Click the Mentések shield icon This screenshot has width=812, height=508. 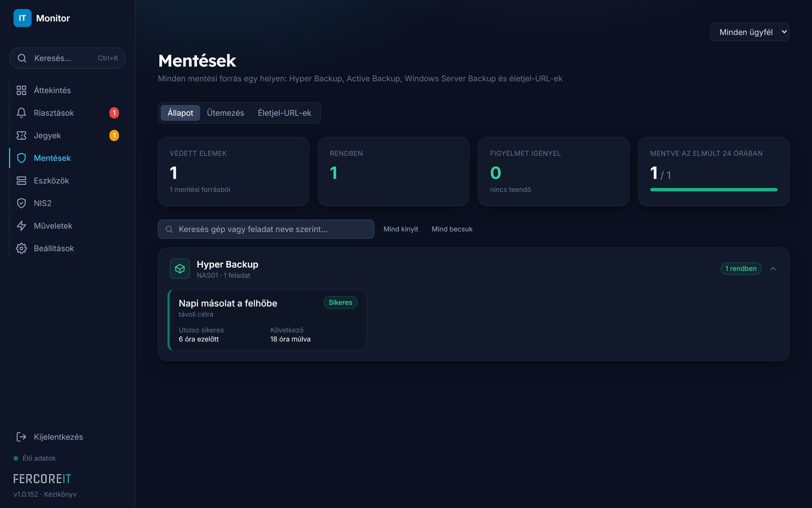(x=21, y=158)
